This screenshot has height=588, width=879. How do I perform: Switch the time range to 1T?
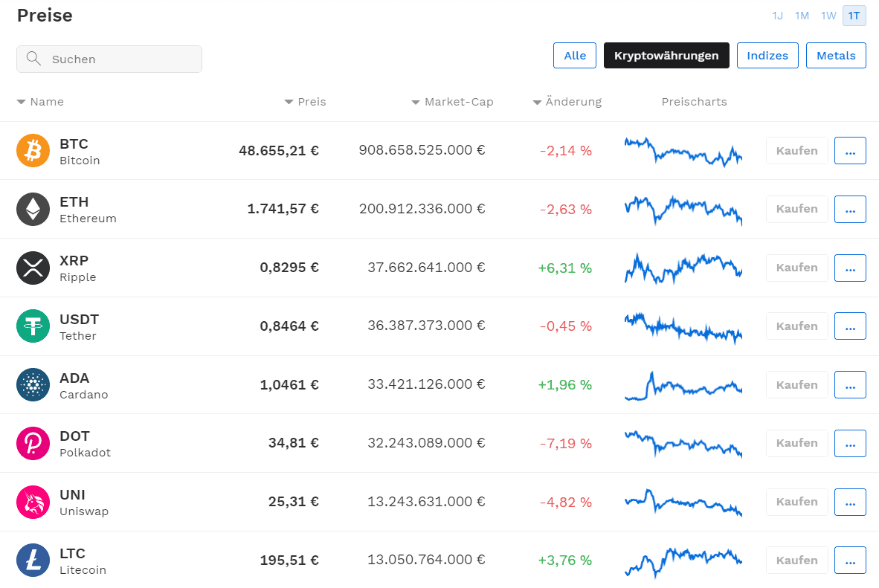(x=854, y=16)
